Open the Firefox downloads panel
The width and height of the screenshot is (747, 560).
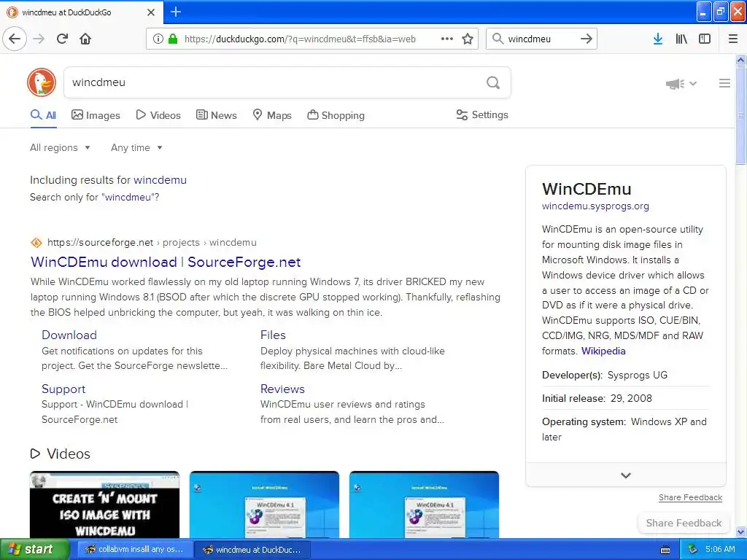click(x=658, y=39)
